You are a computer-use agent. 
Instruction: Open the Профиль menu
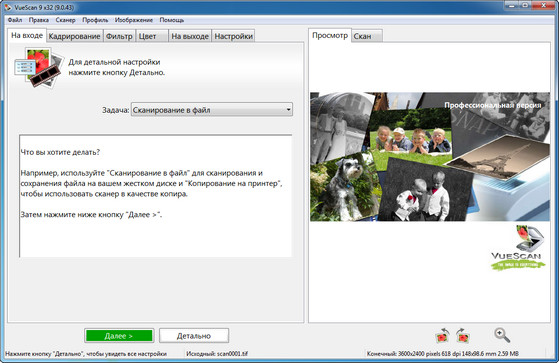pos(95,20)
